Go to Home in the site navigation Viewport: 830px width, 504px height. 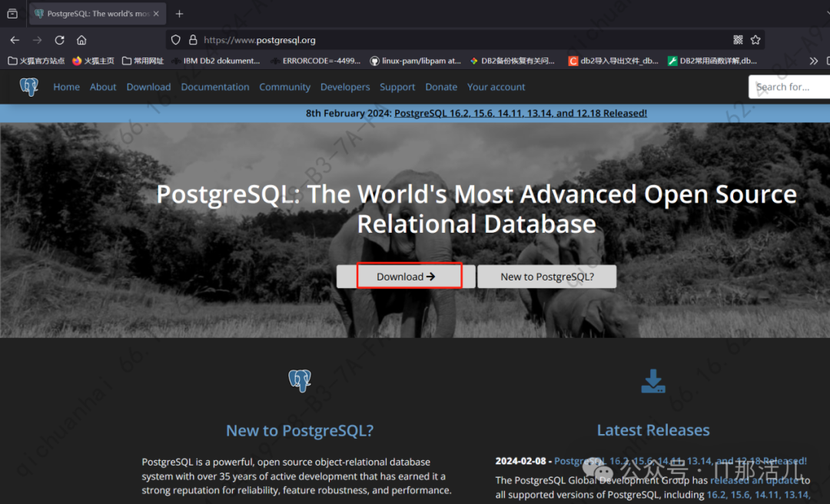tap(67, 87)
